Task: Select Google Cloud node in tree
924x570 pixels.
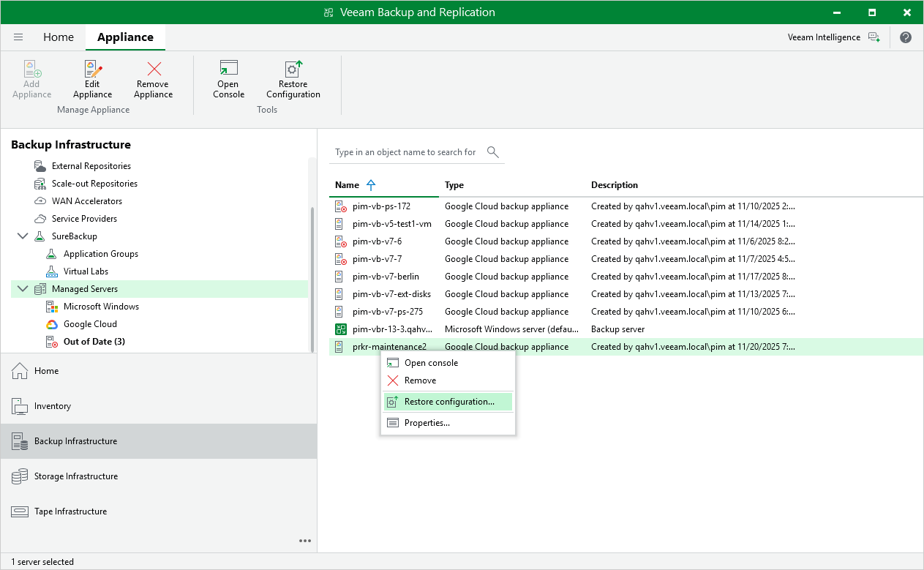Action: coord(90,324)
